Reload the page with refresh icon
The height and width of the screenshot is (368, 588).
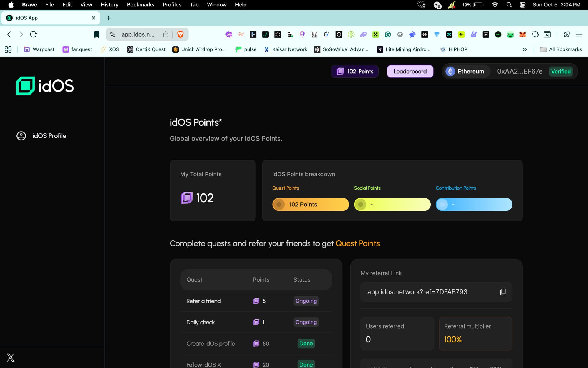(34, 34)
